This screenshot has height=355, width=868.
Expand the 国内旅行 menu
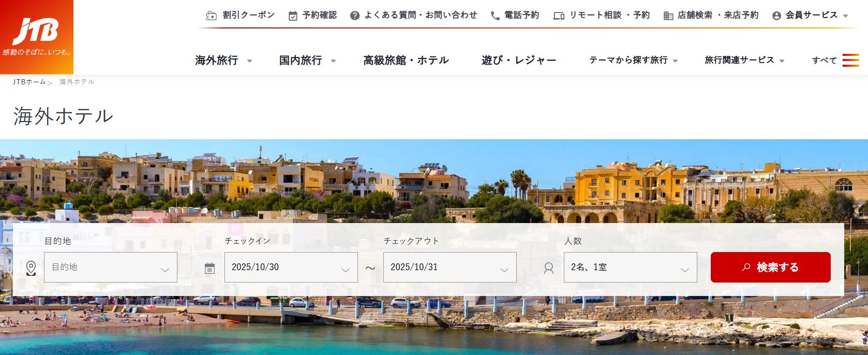(x=308, y=60)
